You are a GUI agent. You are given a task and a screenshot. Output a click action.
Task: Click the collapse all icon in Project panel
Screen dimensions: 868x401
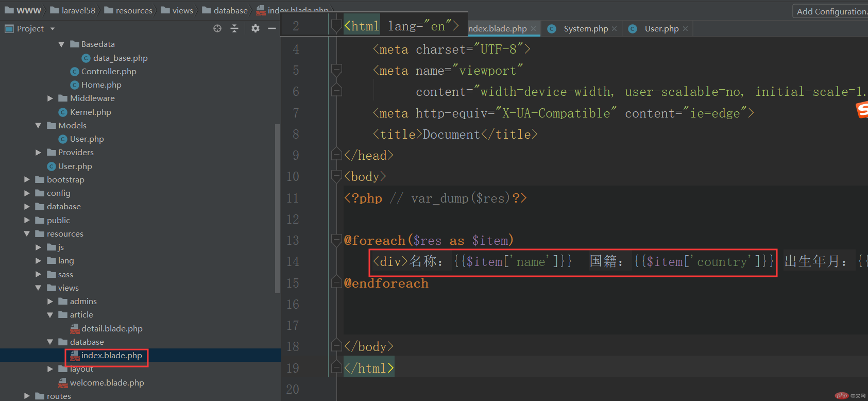234,28
